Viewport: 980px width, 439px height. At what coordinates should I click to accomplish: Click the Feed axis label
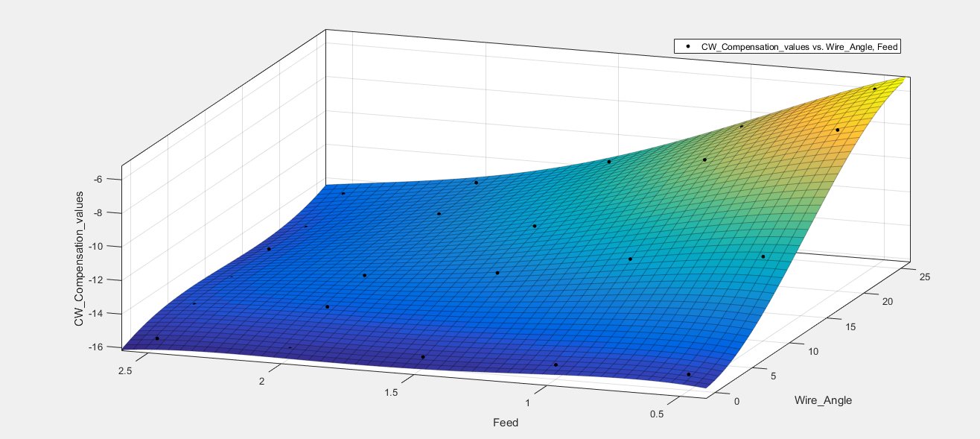pos(506,423)
